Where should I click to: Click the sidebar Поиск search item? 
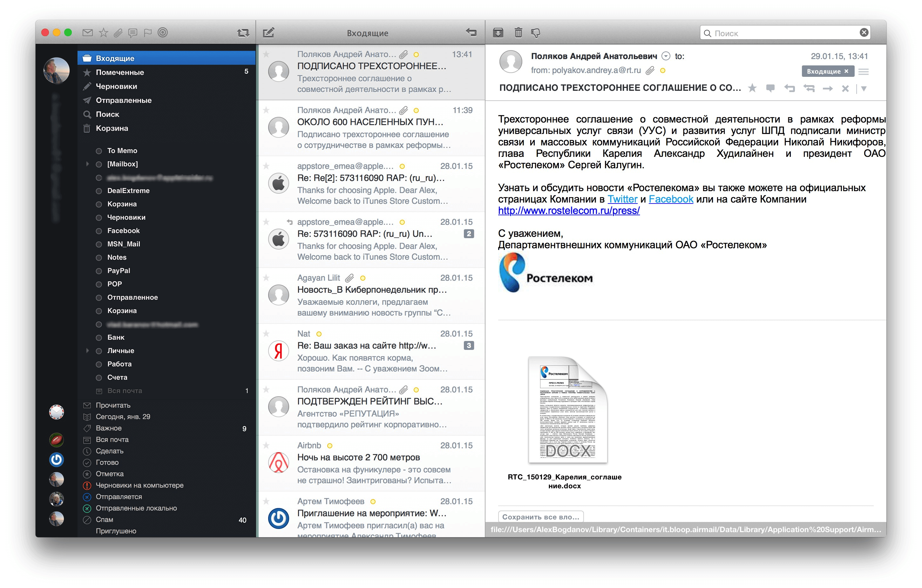click(x=166, y=114)
